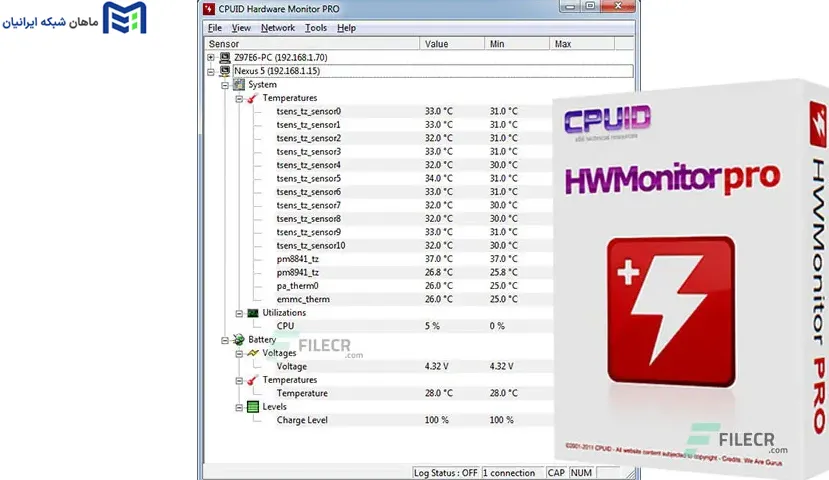Click Log Status : OFF in status bar
The height and width of the screenshot is (480, 829).
[445, 473]
